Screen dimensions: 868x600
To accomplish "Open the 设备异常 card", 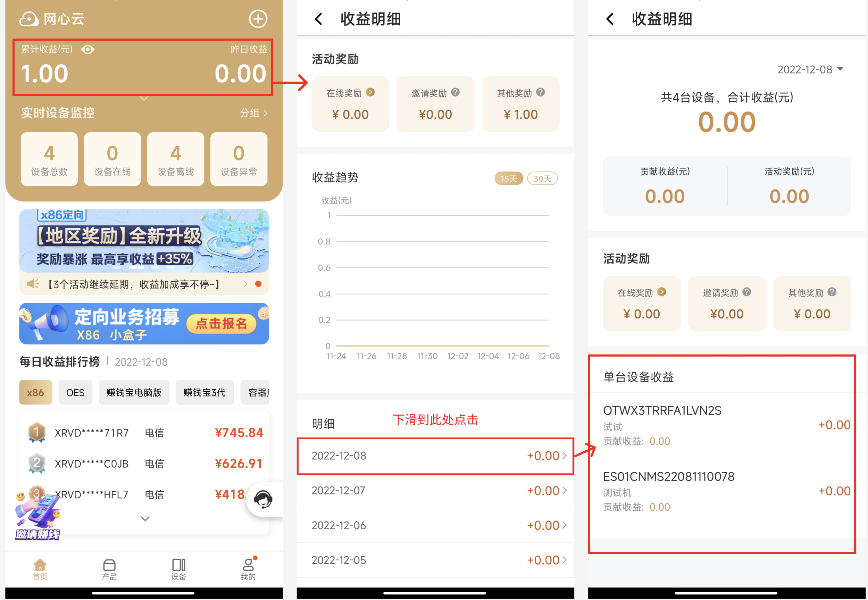I will (239, 159).
